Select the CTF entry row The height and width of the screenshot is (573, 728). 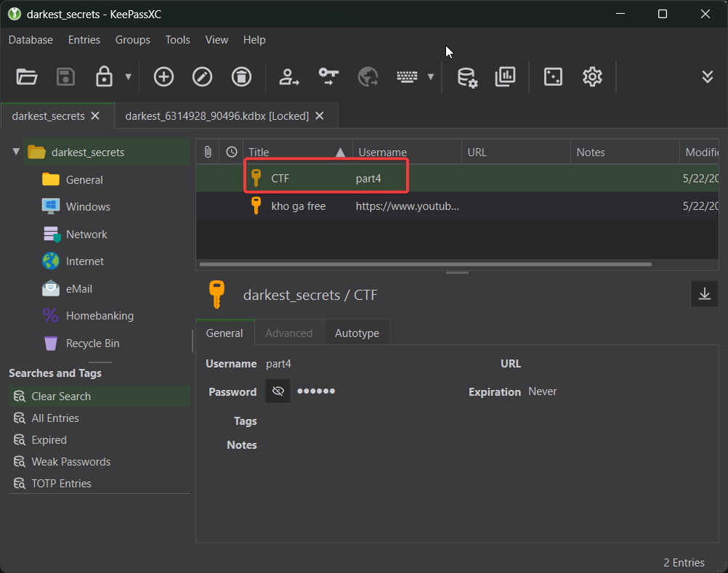point(457,179)
